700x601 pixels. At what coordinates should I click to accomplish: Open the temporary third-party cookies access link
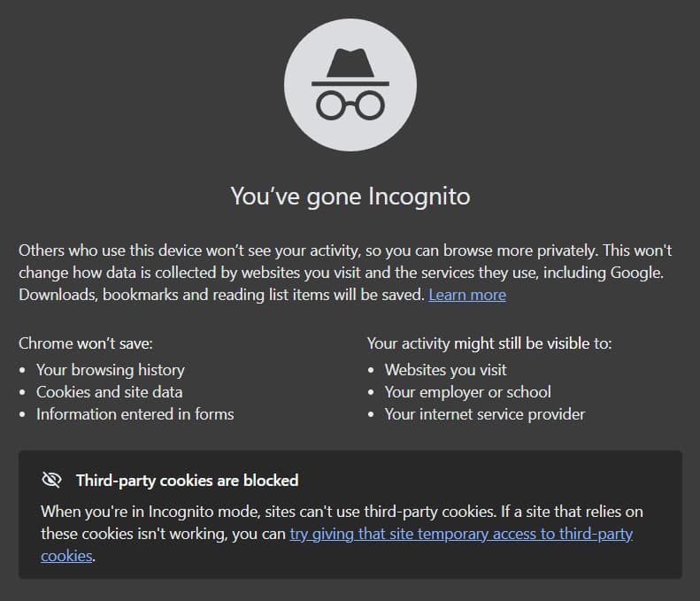pos(460,534)
